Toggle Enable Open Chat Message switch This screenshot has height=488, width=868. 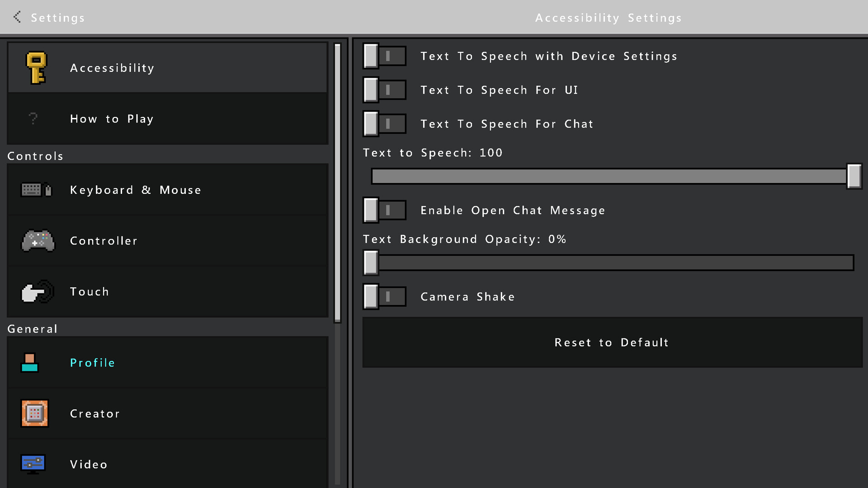point(384,211)
